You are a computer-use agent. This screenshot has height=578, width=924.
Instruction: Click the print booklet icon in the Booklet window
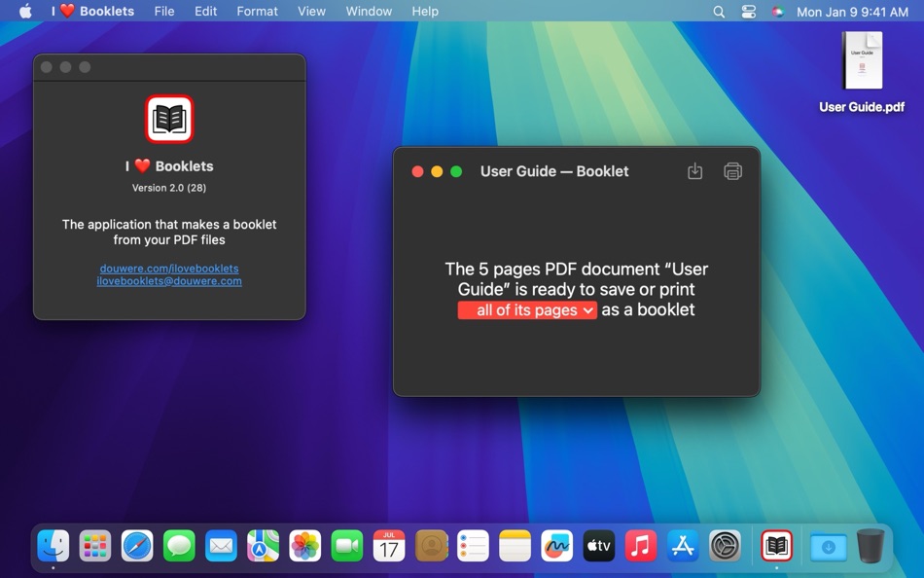731,170
